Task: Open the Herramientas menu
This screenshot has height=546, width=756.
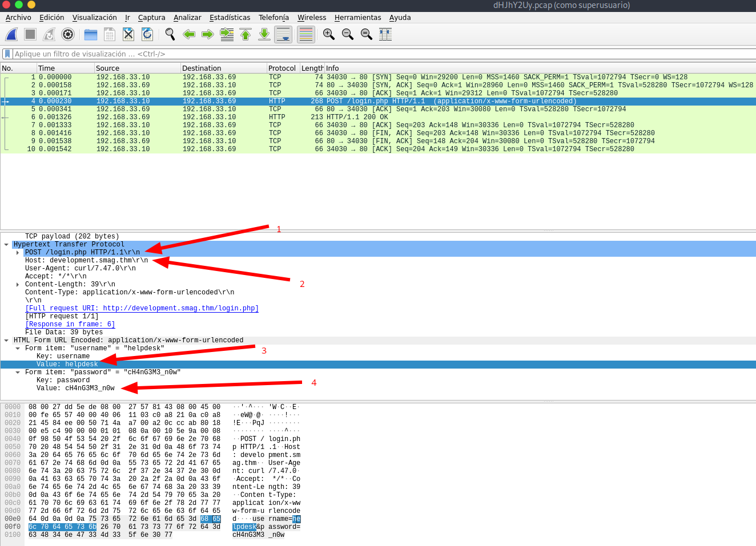Action: pyautogui.click(x=357, y=18)
